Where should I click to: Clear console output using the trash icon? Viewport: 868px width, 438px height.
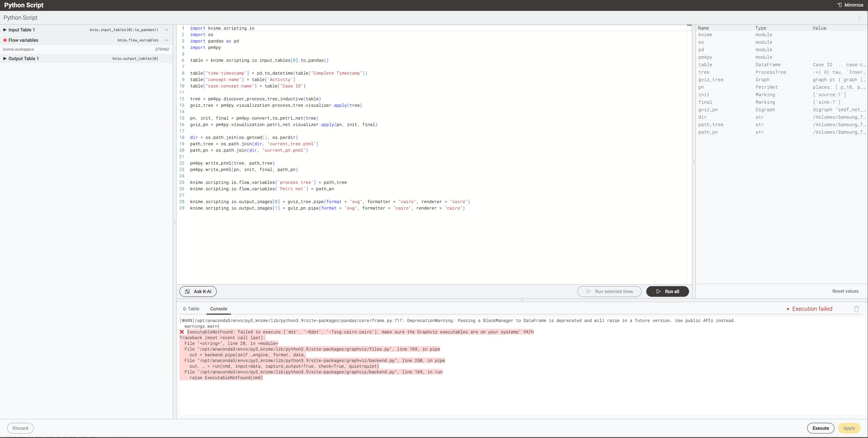coord(856,309)
